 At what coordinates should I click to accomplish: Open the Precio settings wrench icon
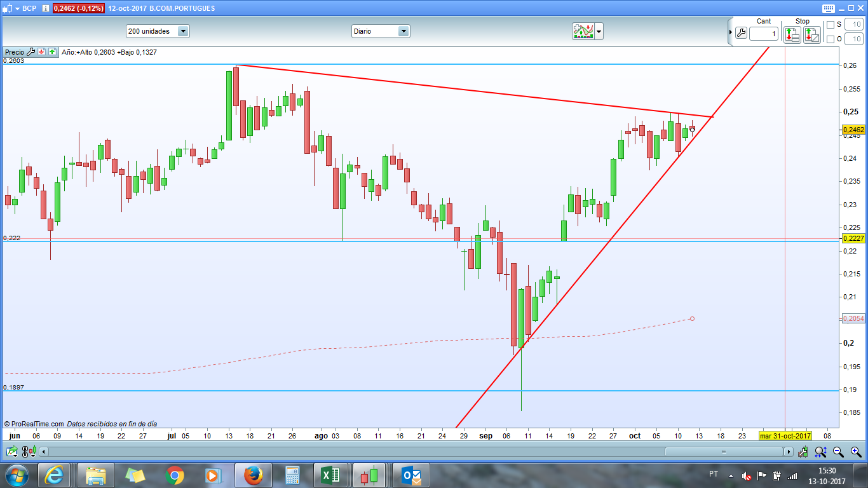[x=31, y=52]
